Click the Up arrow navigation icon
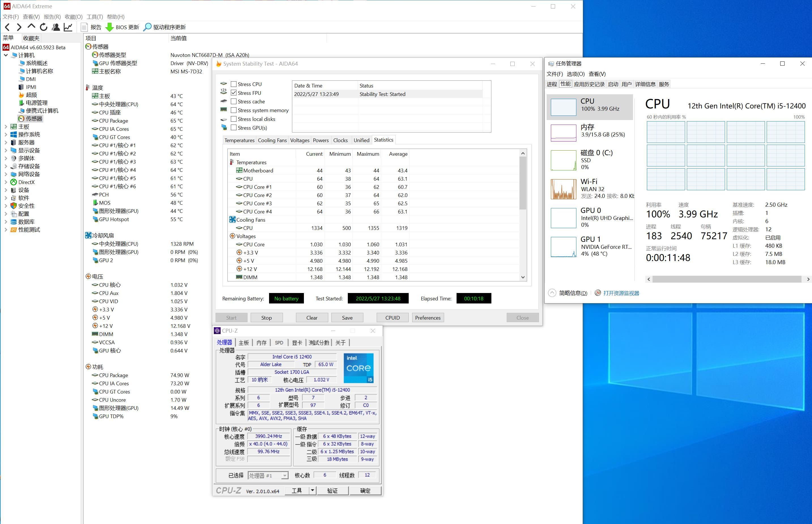The height and width of the screenshot is (524, 812). (x=31, y=27)
